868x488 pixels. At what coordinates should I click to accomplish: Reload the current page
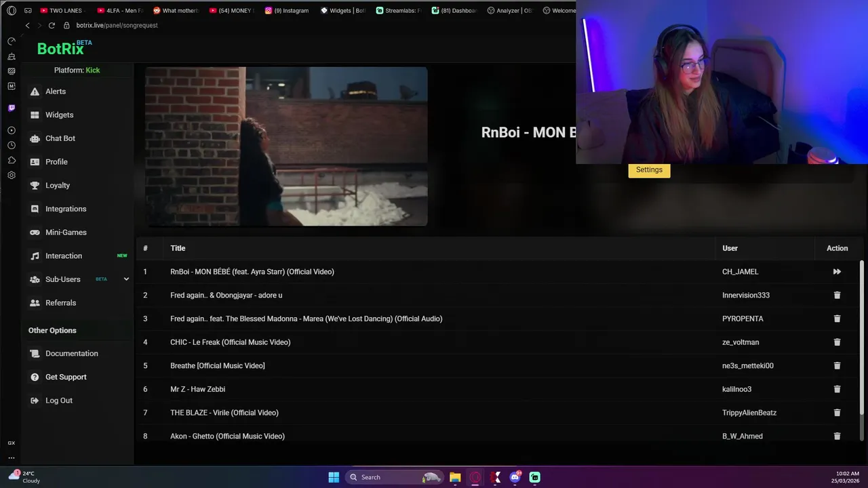(52, 25)
